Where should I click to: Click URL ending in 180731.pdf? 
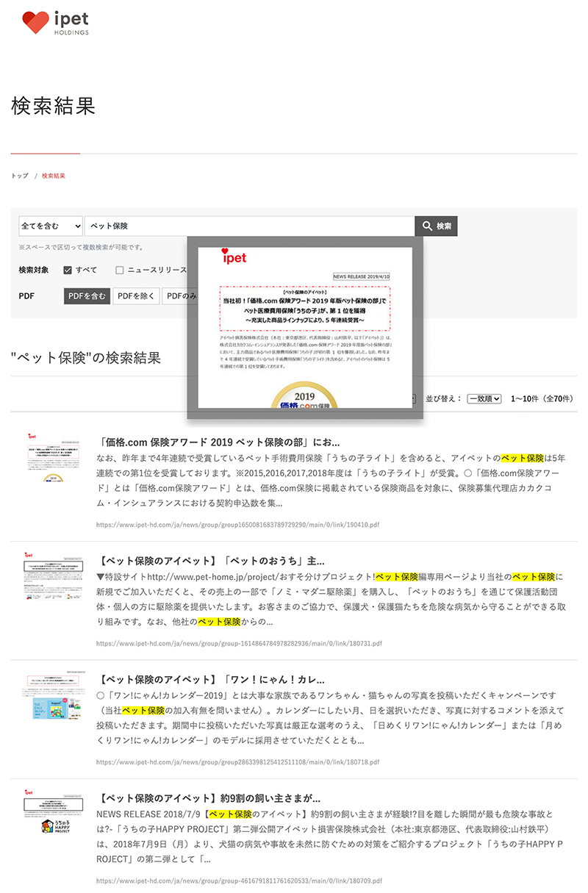239,643
